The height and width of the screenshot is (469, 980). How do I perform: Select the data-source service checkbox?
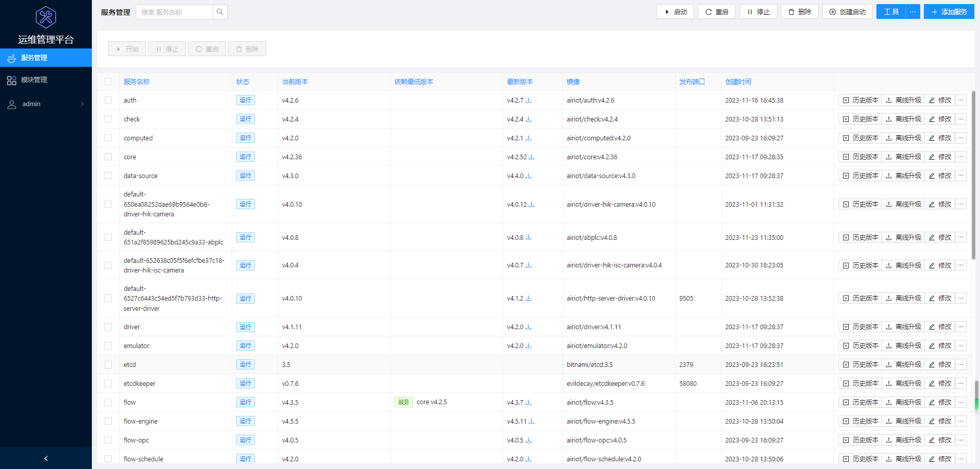[x=108, y=176]
